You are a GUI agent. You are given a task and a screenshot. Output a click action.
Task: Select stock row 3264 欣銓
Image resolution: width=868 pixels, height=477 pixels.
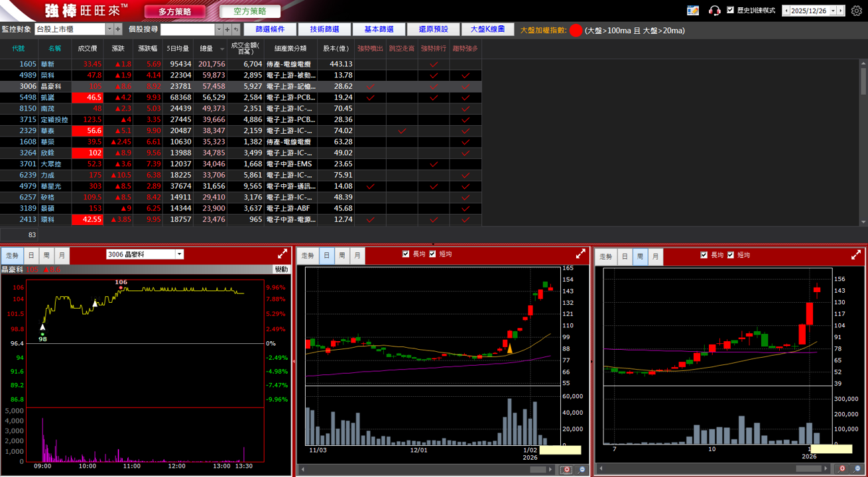click(241, 152)
